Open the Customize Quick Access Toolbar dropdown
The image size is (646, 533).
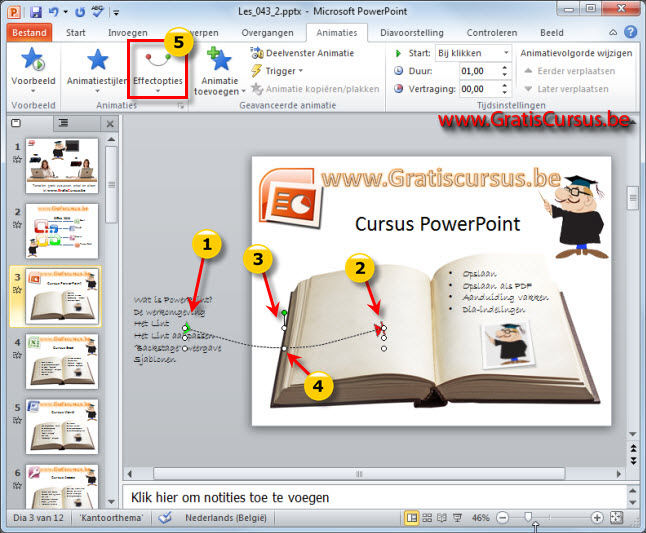tap(116, 13)
